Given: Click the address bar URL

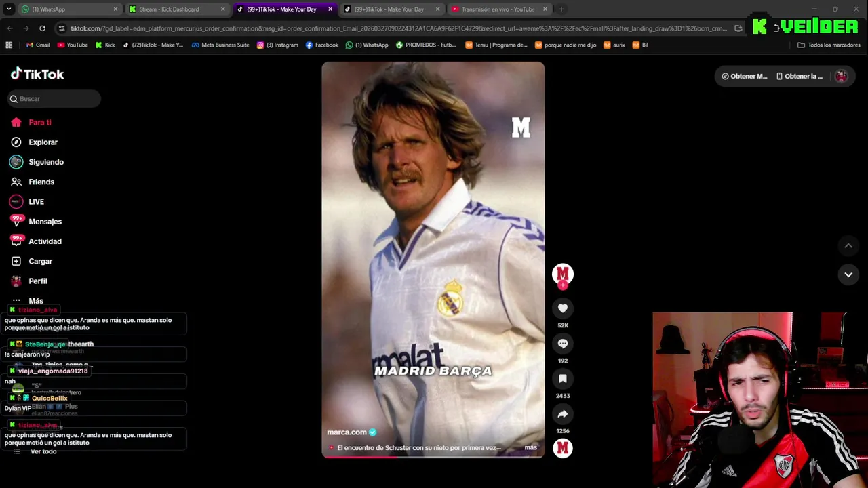Looking at the screenshot, I should [x=398, y=28].
